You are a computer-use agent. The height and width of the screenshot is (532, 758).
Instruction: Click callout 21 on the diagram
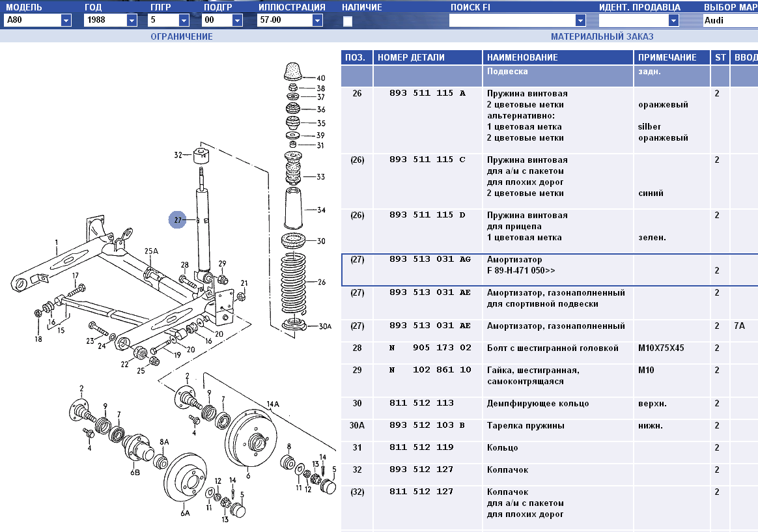pos(244,284)
